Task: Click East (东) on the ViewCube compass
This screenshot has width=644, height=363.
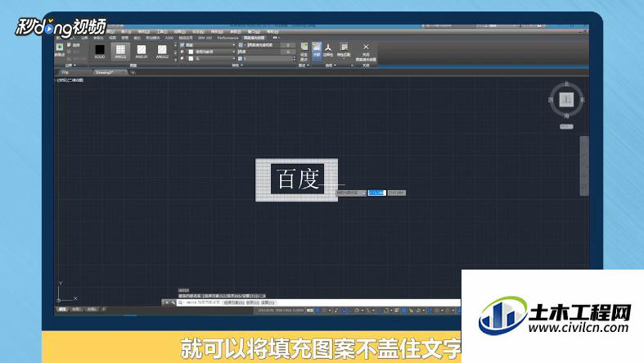Action: tap(583, 100)
